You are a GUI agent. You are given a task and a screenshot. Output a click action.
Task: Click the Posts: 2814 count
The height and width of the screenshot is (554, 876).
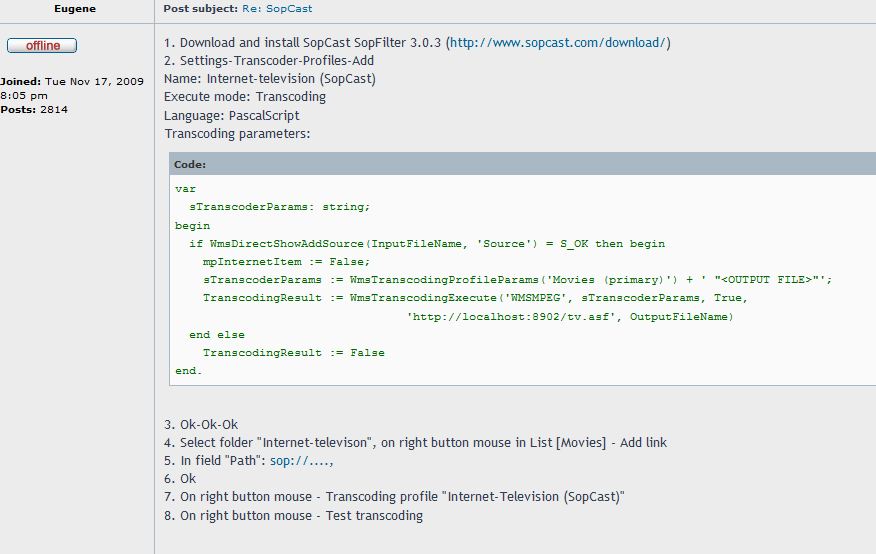pyautogui.click(x=34, y=109)
